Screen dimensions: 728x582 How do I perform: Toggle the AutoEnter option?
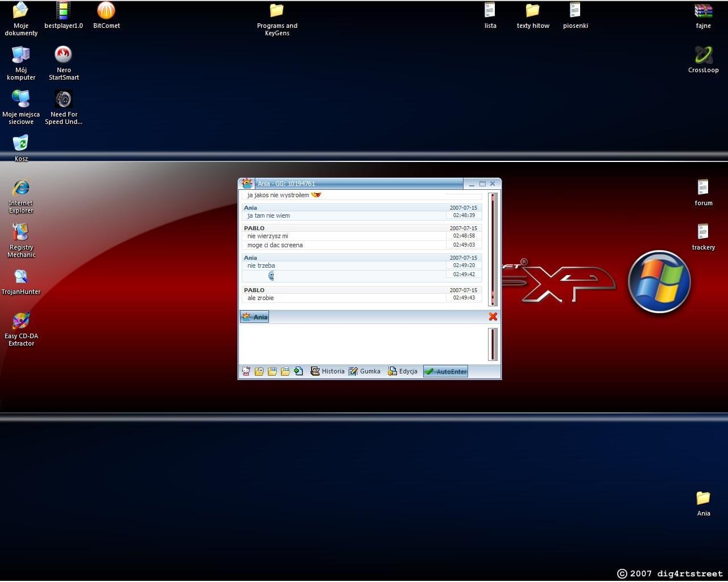[445, 371]
